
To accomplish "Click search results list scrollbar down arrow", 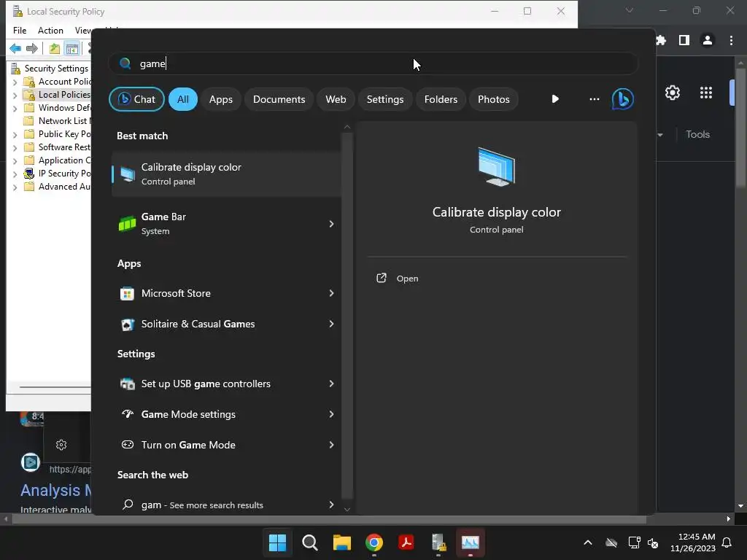I will (347, 510).
